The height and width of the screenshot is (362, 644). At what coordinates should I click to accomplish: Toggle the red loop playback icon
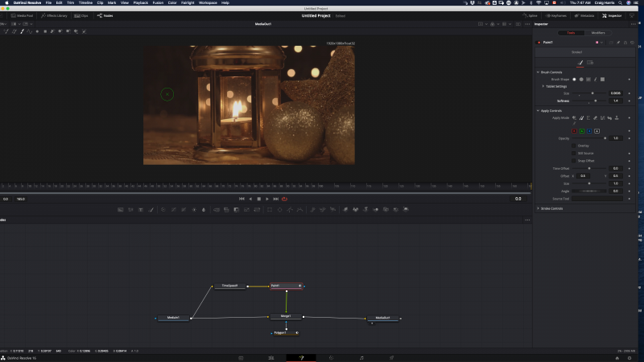tap(285, 199)
